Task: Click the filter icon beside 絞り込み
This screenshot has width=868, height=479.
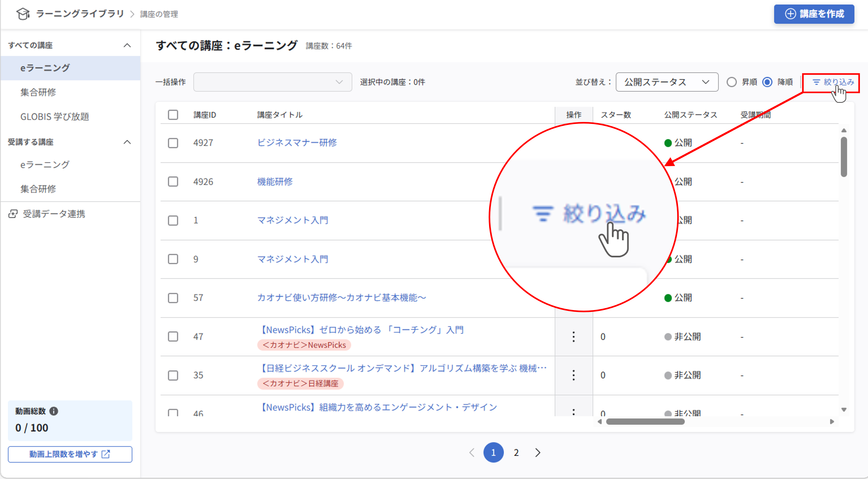Action: tap(816, 82)
